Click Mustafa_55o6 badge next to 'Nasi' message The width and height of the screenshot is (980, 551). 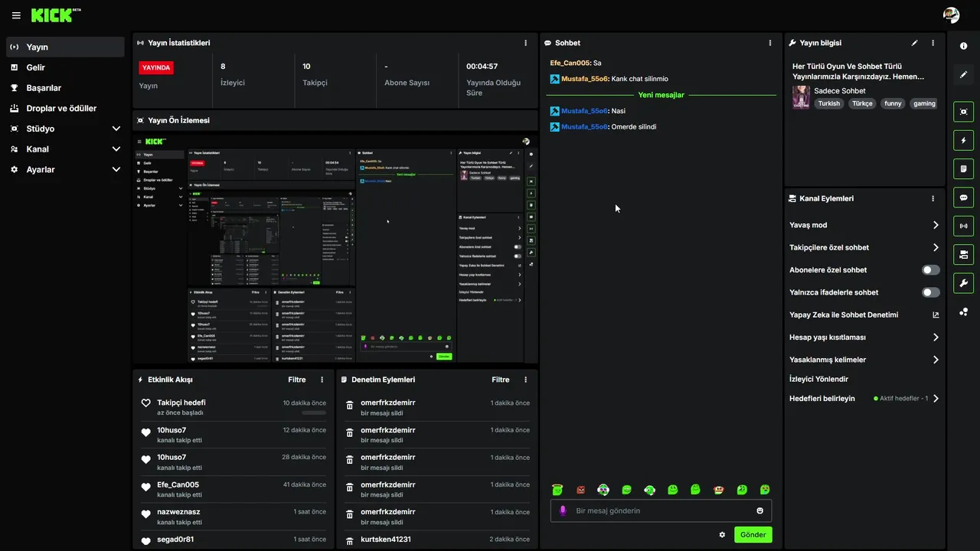[554, 111]
